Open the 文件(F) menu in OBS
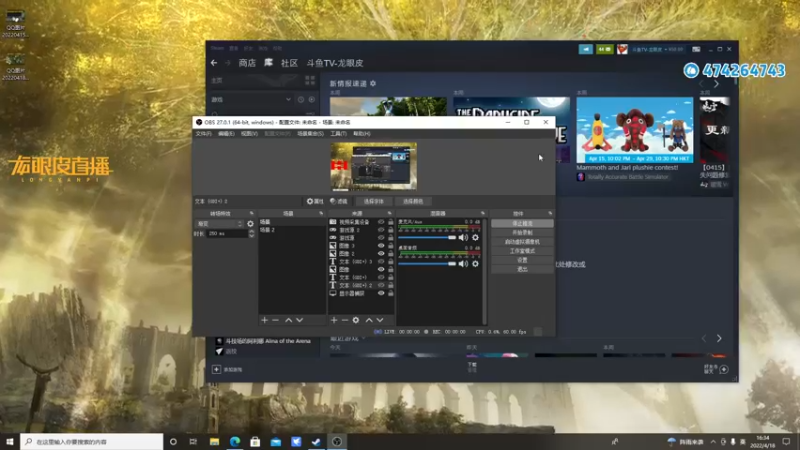The width and height of the screenshot is (800, 450). 204,134
